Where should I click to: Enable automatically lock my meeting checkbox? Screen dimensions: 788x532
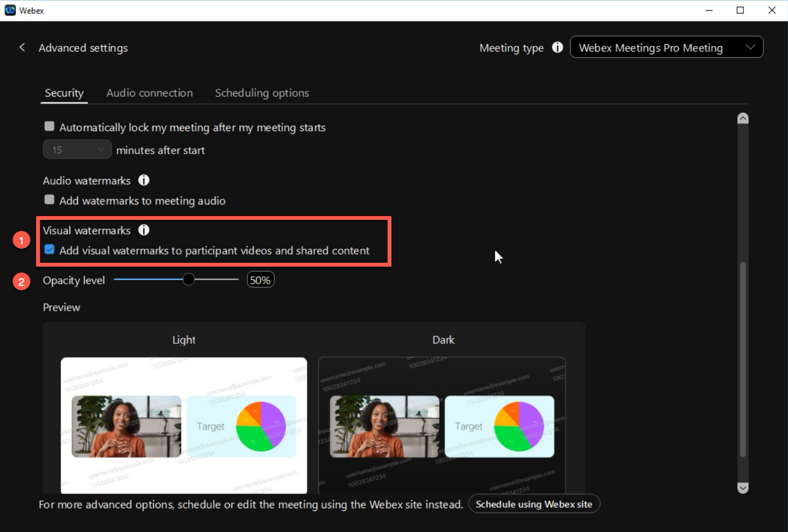[x=49, y=127]
